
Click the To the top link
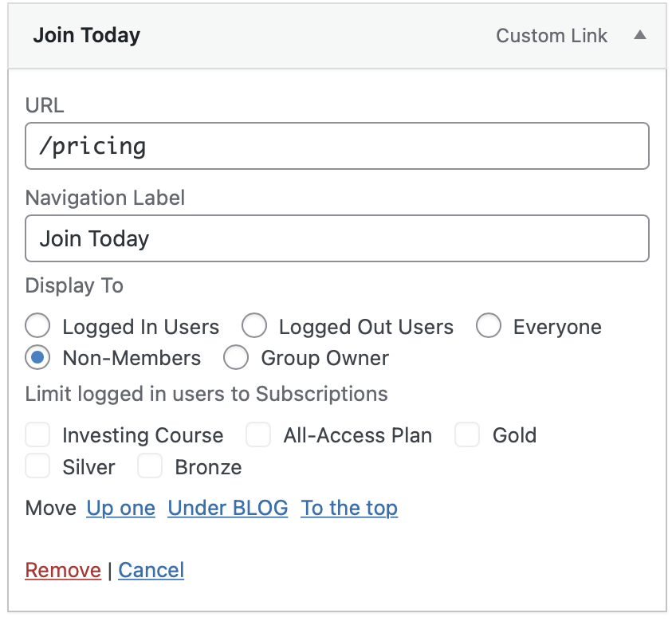point(349,509)
